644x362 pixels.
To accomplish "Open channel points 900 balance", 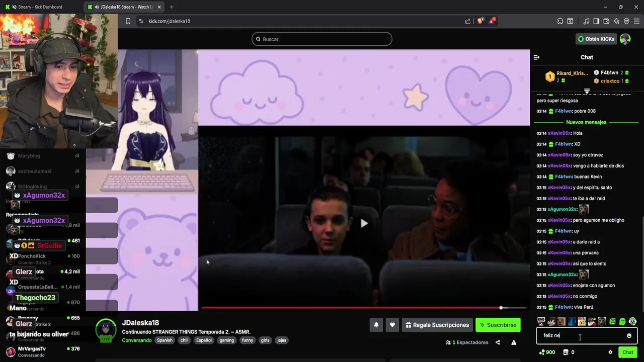I will (547, 352).
